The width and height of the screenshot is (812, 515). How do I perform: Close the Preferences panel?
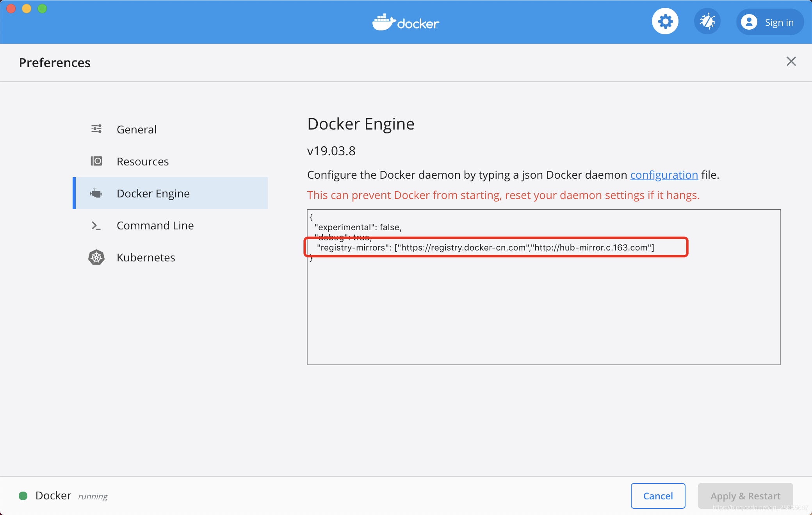coord(791,61)
